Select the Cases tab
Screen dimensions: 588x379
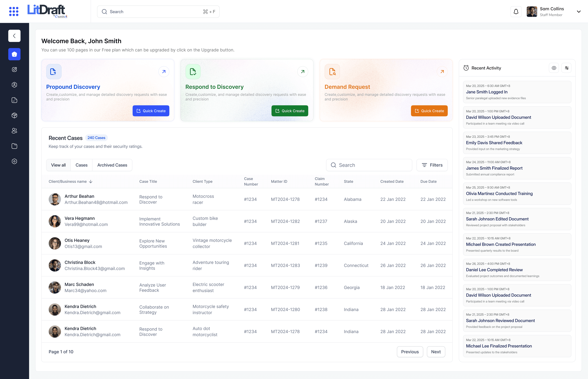[x=81, y=165]
